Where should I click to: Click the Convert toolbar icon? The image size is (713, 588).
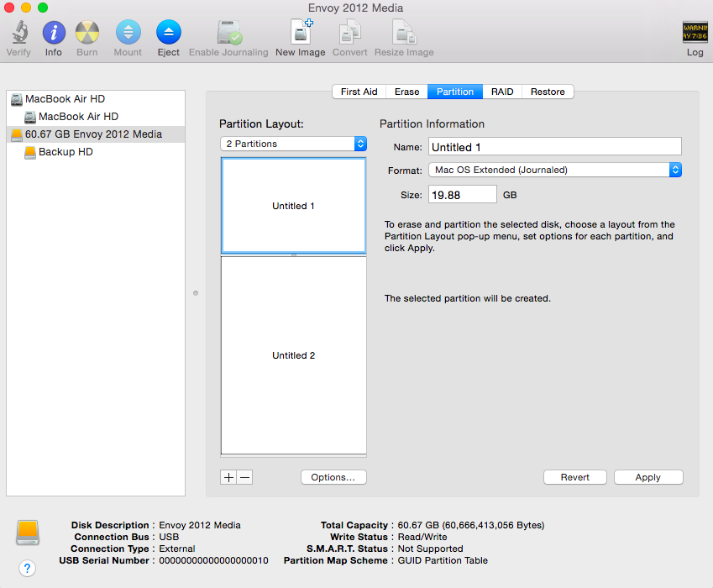click(x=349, y=32)
